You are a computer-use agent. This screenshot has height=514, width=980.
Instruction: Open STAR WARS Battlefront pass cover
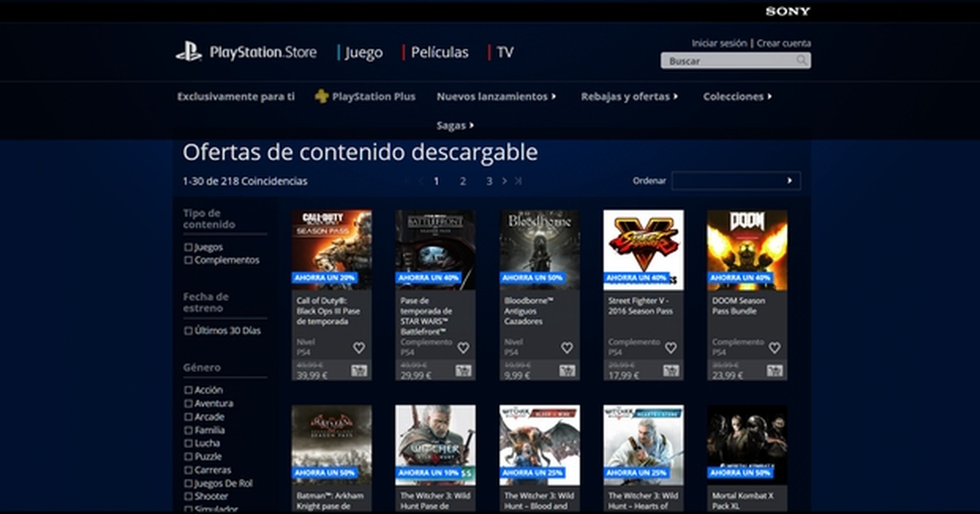tap(435, 250)
